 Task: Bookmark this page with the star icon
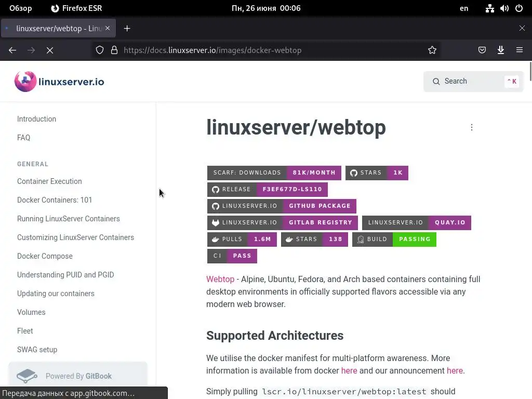(x=432, y=50)
